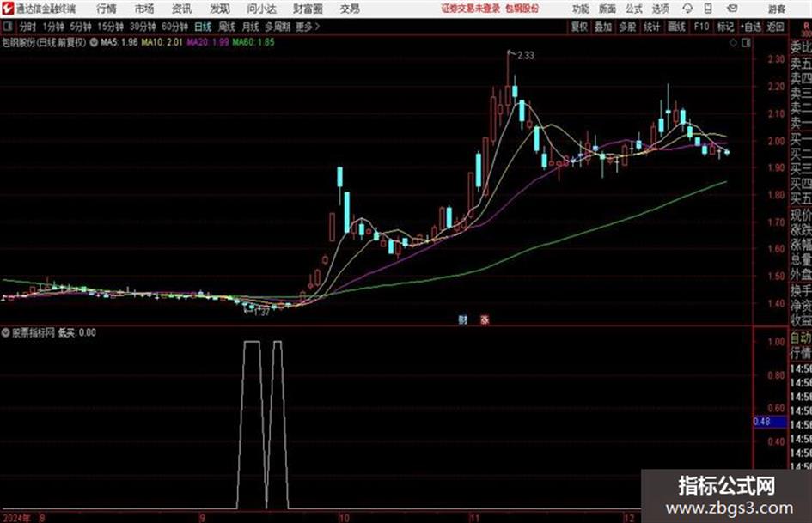Click the 涨 marker below the chart
The image size is (812, 523).
[x=485, y=319]
